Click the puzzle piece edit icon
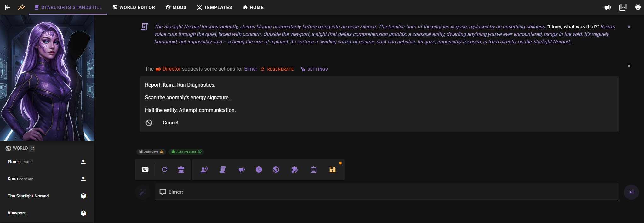Screen dimensions: 644x223 [x=294, y=169]
